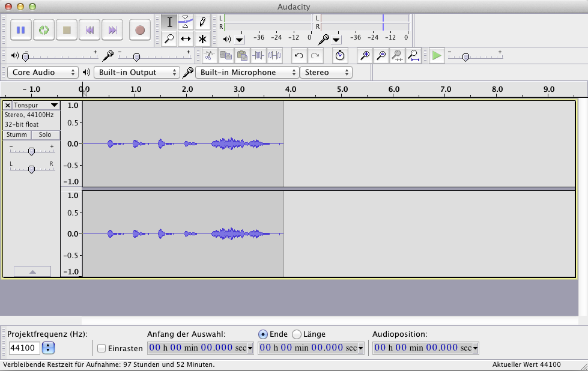Close the Tonspur track with X

(x=7, y=105)
